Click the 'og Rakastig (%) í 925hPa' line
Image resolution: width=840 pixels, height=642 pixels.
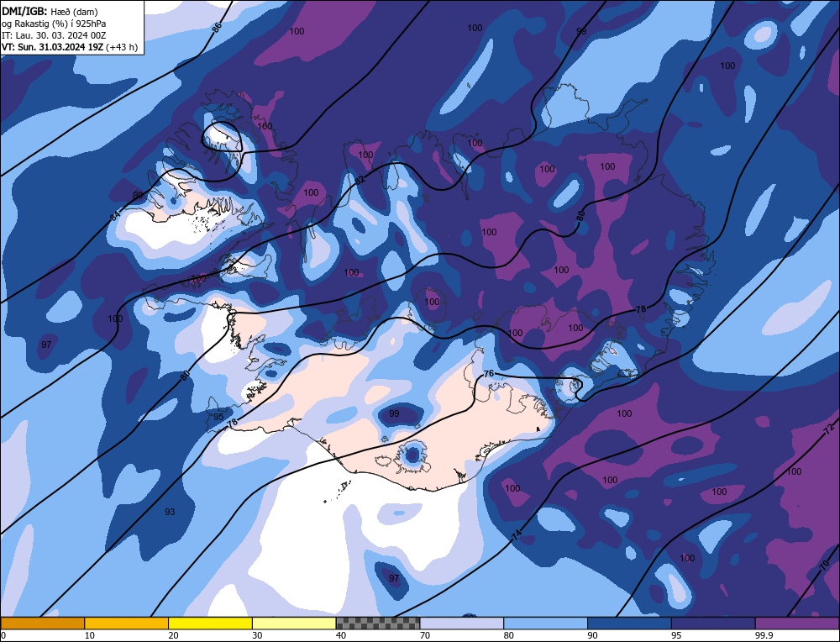[x=54, y=24]
